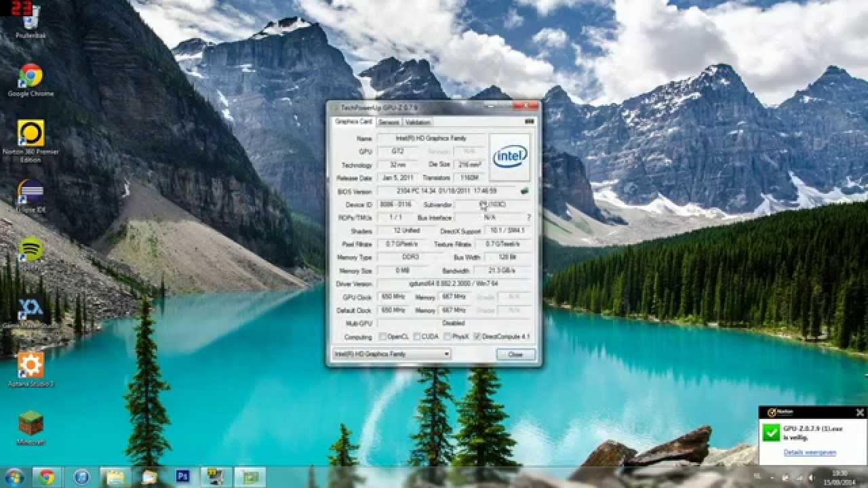The width and height of the screenshot is (868, 488).
Task: Click the Intel vendor logo in GPU-Z
Action: click(x=510, y=157)
